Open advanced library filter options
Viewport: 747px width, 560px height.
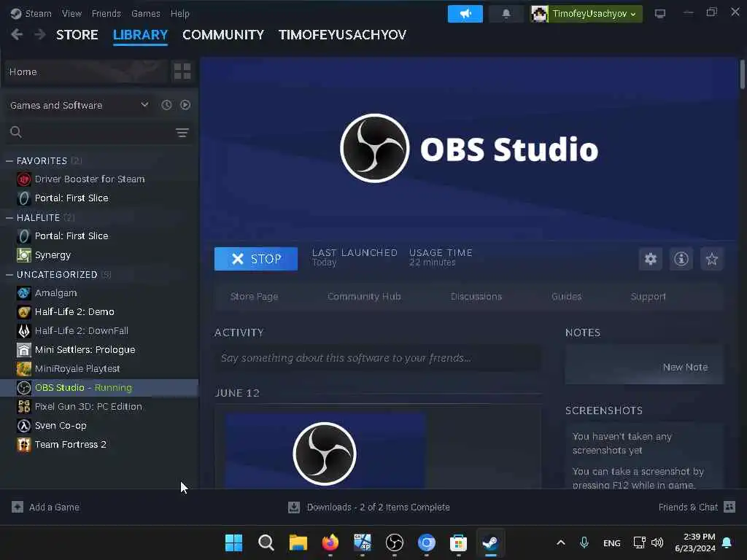(182, 133)
